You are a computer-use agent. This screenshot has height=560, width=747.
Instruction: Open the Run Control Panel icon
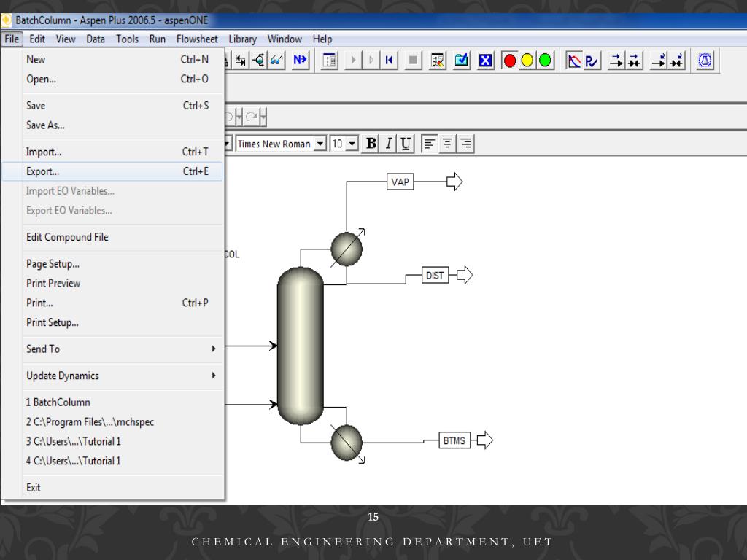click(438, 61)
